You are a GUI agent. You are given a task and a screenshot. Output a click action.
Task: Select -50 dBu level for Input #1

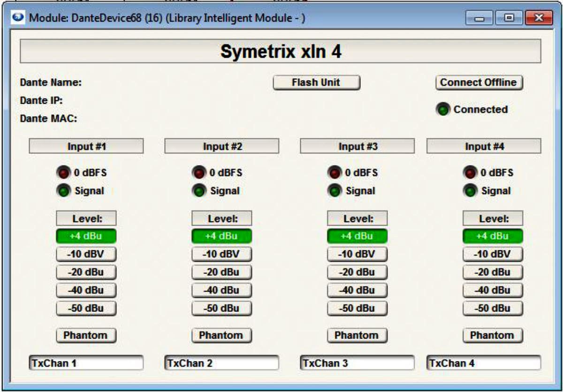(x=86, y=309)
